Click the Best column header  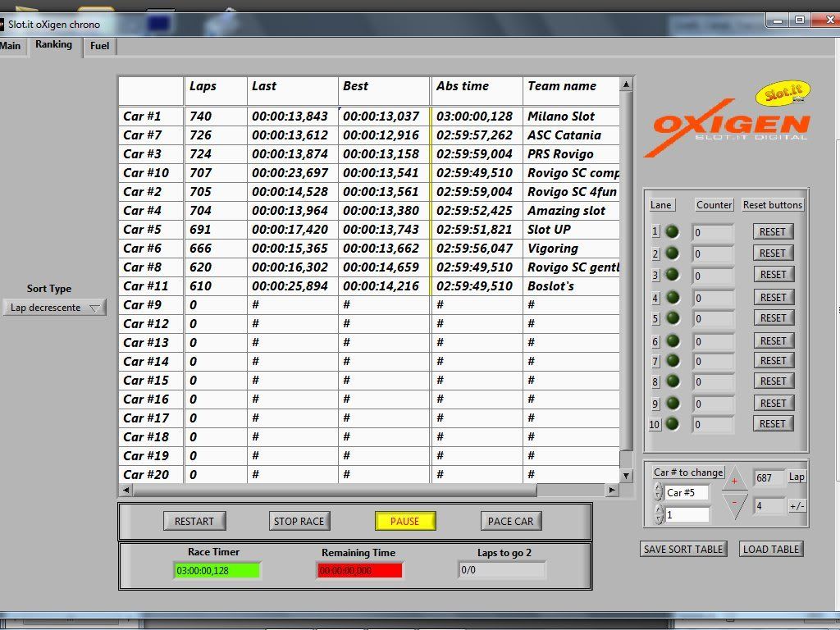384,91
